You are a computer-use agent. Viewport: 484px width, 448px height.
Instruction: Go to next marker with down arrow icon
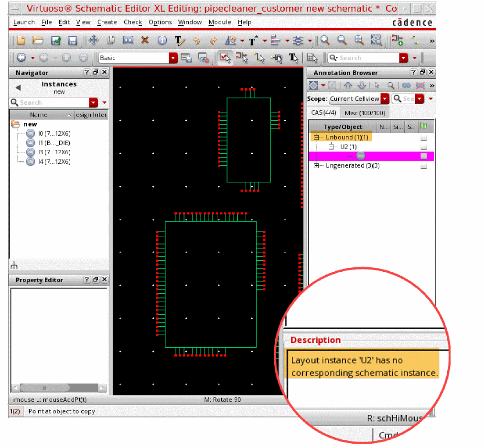[362, 85]
